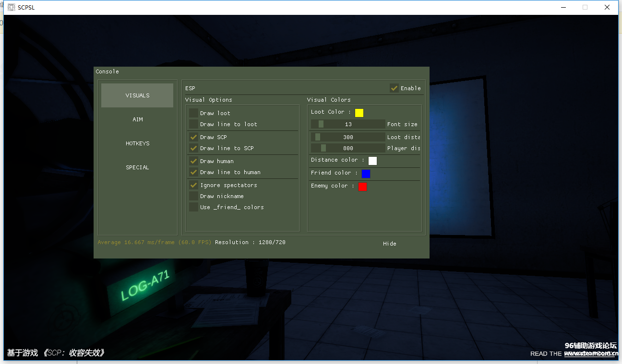Enable the Draw loot checkbox
This screenshot has height=364, width=622.
click(x=193, y=113)
